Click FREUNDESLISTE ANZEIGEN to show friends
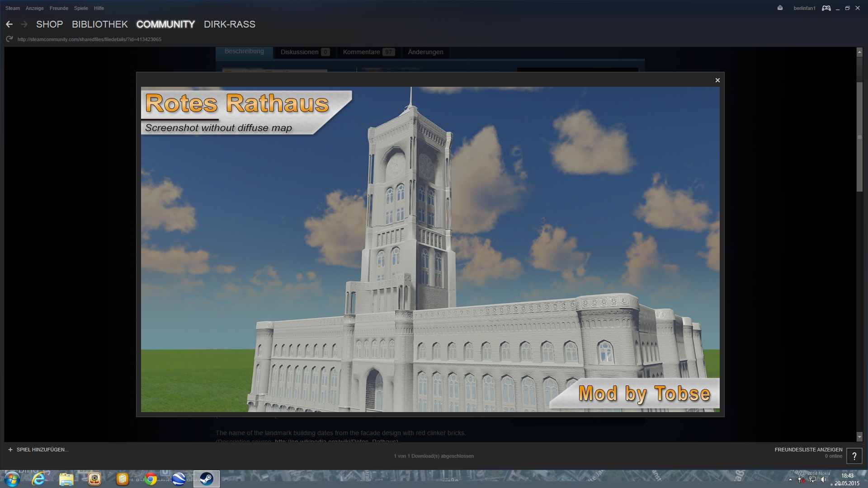The width and height of the screenshot is (868, 488). click(808, 450)
